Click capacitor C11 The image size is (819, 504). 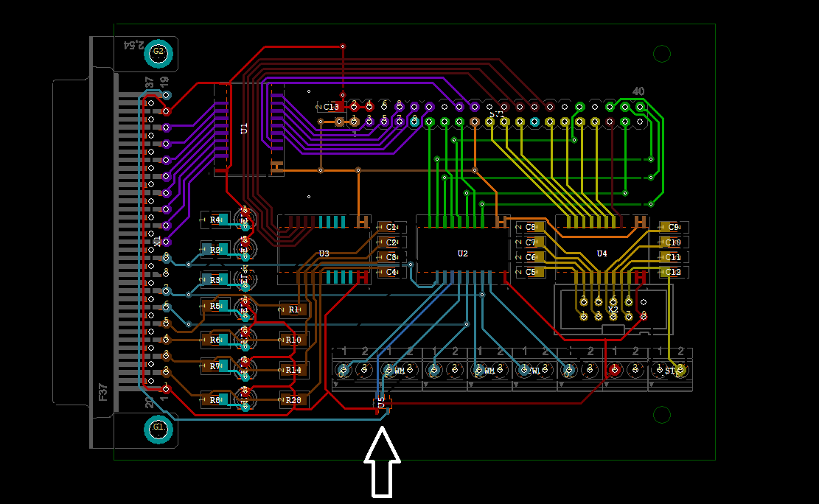[x=674, y=257]
